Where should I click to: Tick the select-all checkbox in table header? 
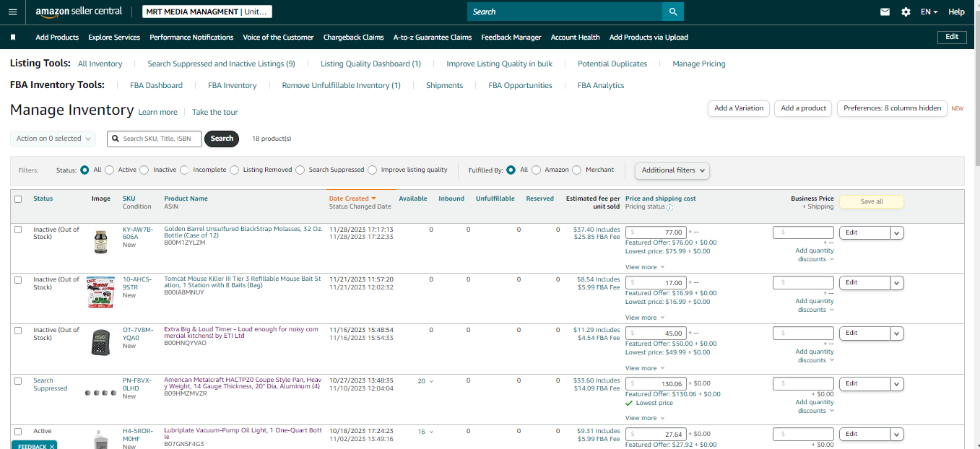18,199
